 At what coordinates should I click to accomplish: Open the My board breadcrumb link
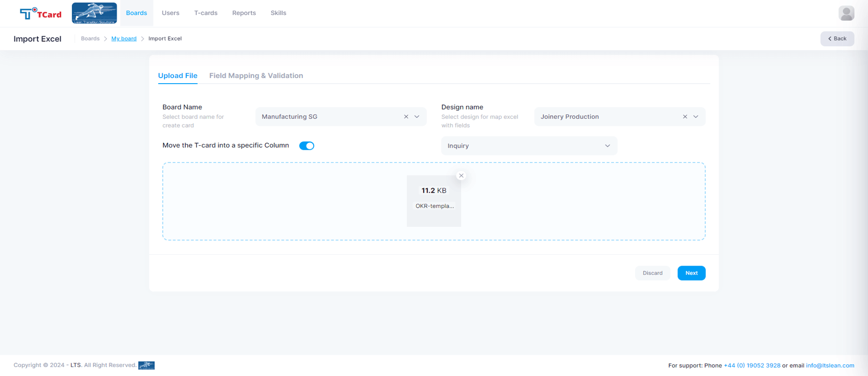coord(124,39)
